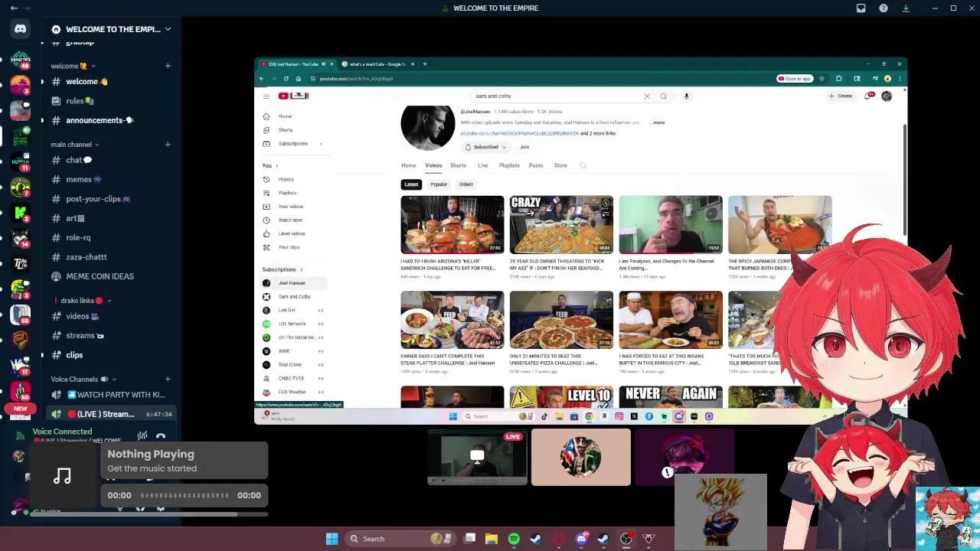
Task: Add a channel to Voice Channels with plus
Action: click(x=168, y=380)
